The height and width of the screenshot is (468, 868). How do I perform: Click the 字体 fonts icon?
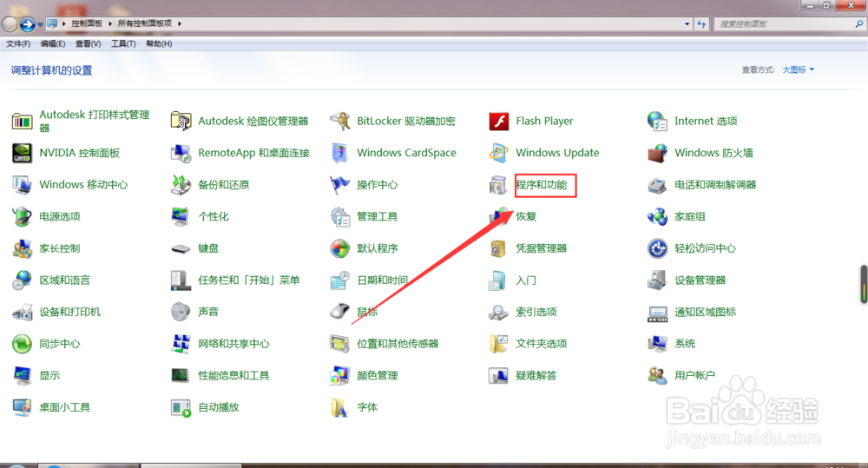[340, 407]
